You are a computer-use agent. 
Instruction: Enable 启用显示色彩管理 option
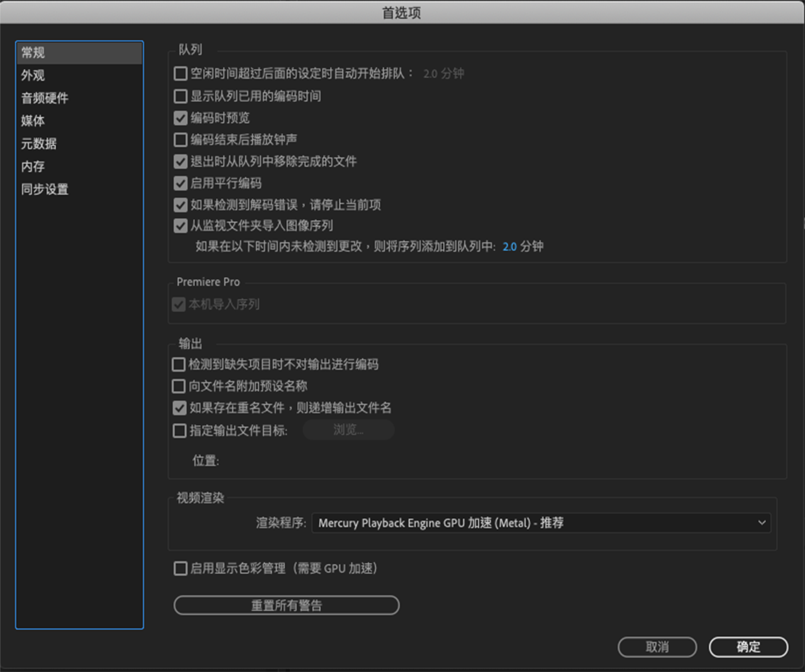click(x=180, y=568)
